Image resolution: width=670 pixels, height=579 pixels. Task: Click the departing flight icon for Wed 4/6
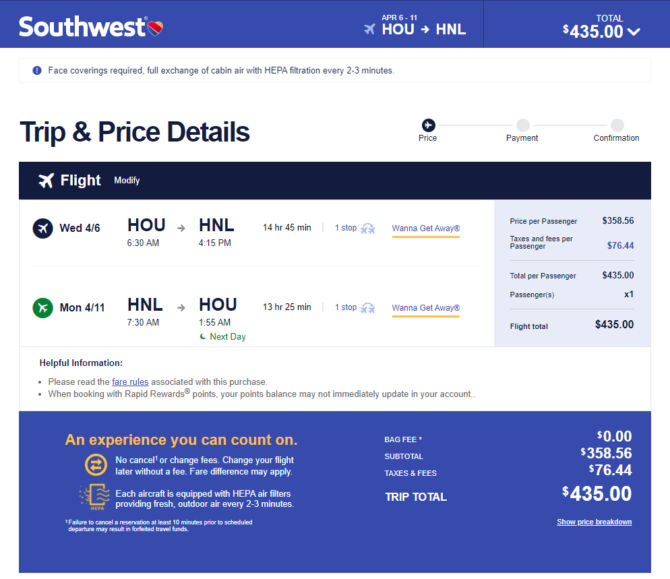click(43, 228)
